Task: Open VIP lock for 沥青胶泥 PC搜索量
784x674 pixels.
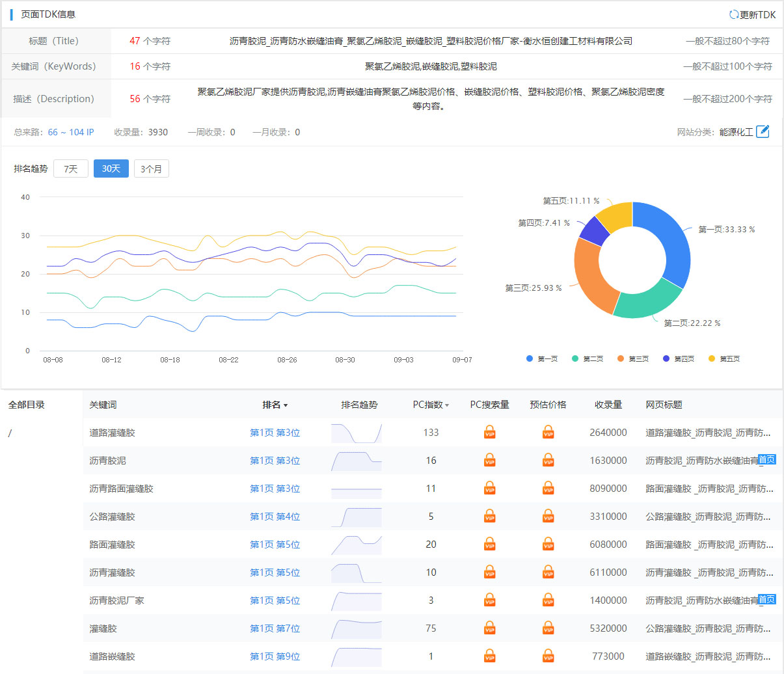Action: pyautogui.click(x=489, y=460)
